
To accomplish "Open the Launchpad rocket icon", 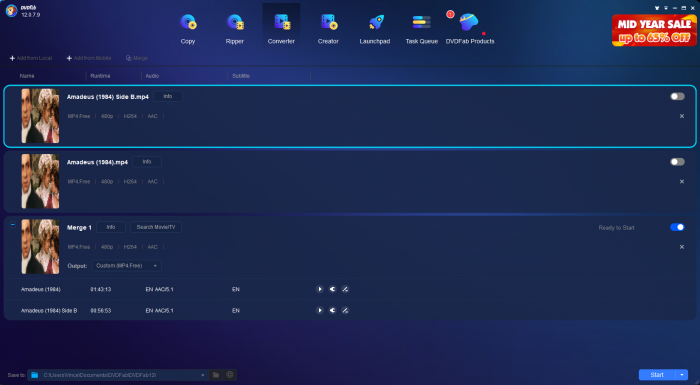I will (375, 22).
